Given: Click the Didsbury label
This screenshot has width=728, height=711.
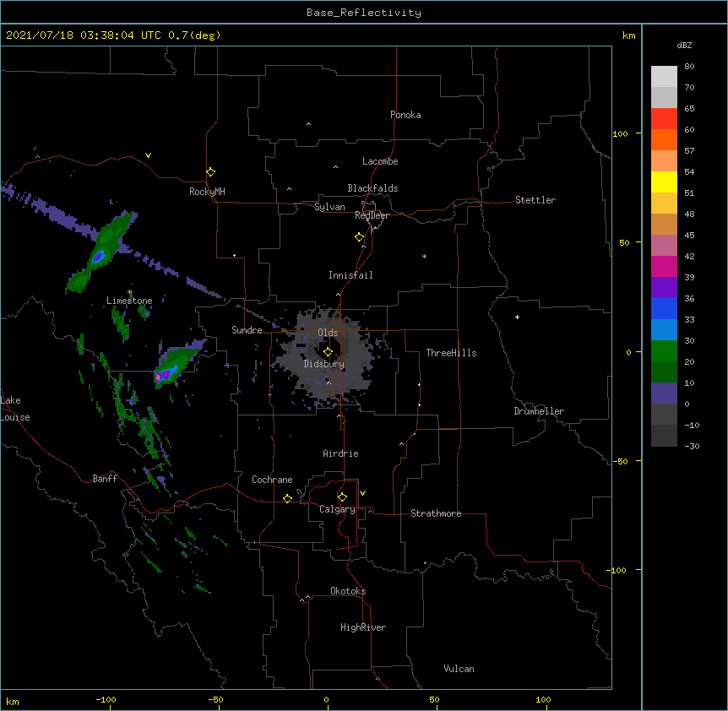Looking at the screenshot, I should click(324, 364).
